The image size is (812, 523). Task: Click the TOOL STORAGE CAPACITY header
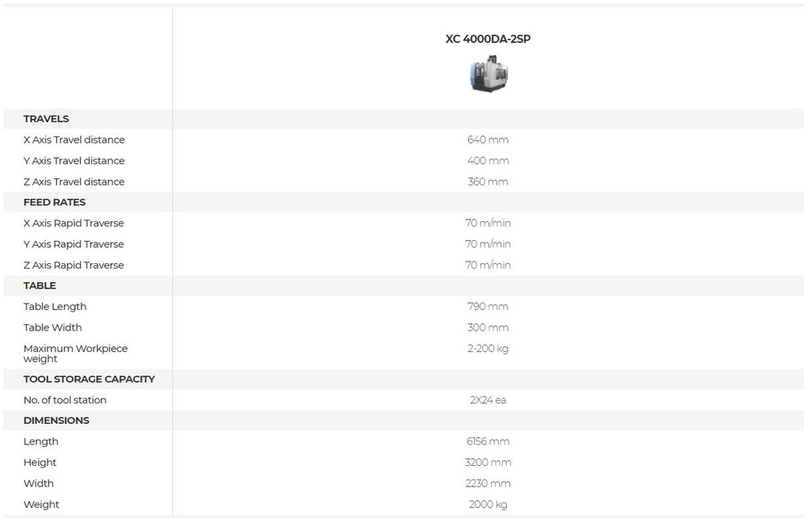point(89,380)
